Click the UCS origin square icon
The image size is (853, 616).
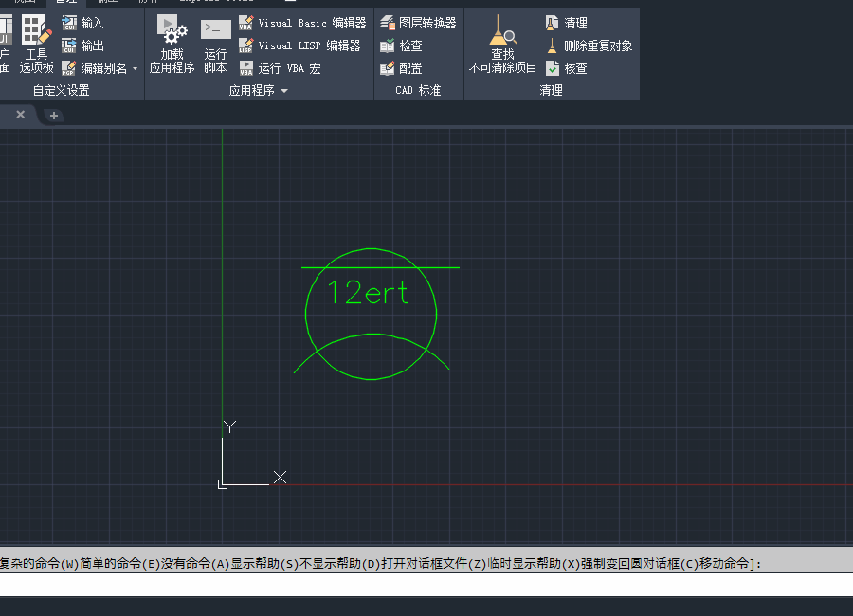click(x=223, y=484)
